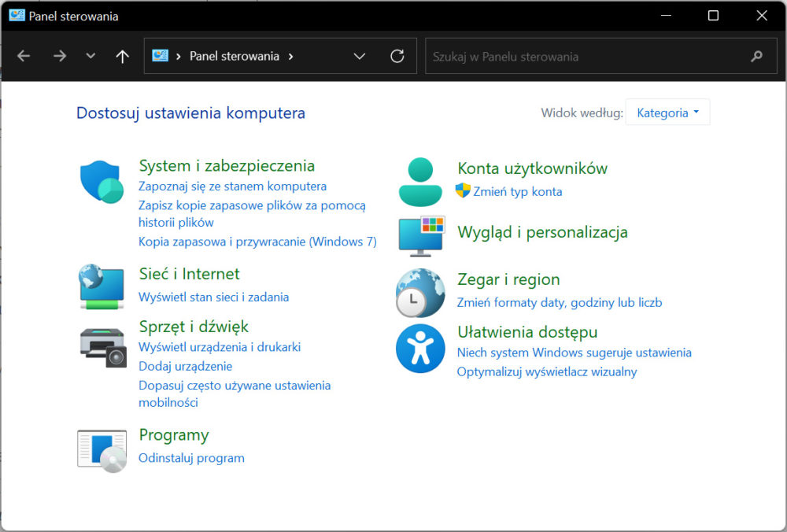Click the Panel sterowania title bar icon
This screenshot has height=532, width=787.
pos(17,16)
